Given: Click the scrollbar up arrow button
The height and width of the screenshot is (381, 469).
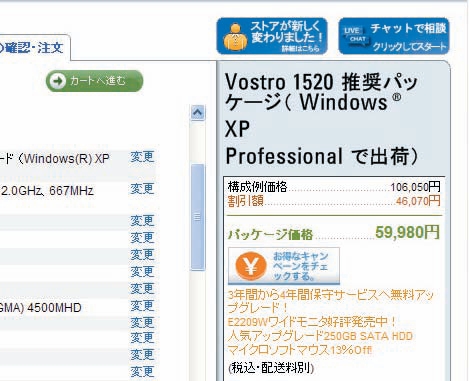Looking at the screenshot, I should [x=197, y=112].
